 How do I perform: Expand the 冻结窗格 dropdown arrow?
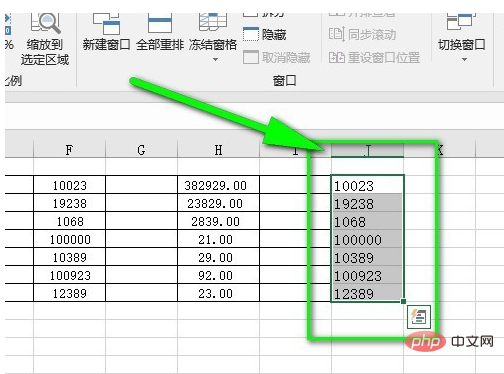click(x=215, y=59)
